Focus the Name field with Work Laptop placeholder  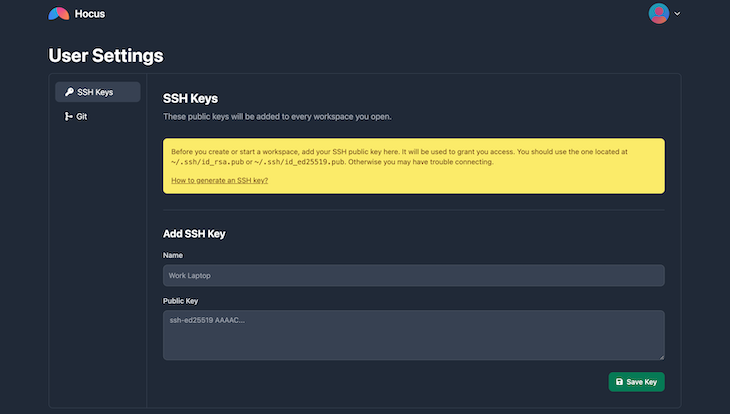click(x=413, y=275)
